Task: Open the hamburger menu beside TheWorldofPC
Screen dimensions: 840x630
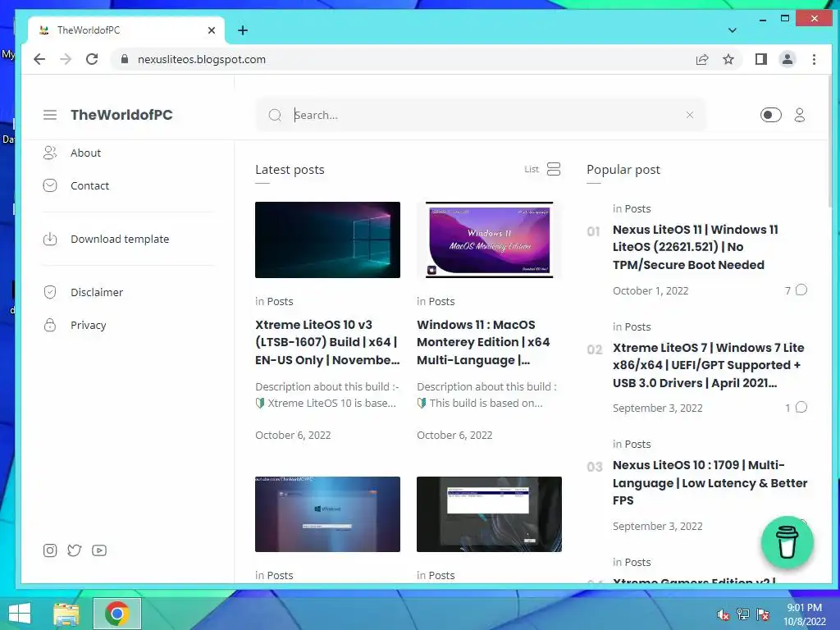Action: 50,115
